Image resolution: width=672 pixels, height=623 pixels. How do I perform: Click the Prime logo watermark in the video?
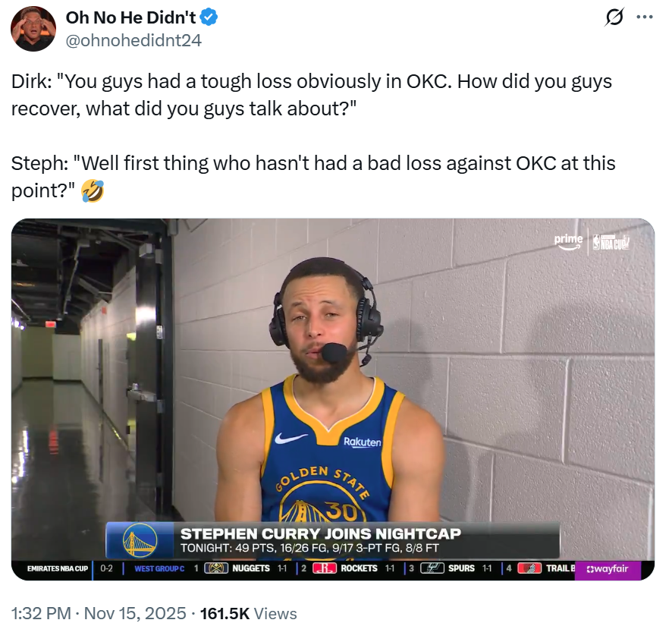point(568,241)
